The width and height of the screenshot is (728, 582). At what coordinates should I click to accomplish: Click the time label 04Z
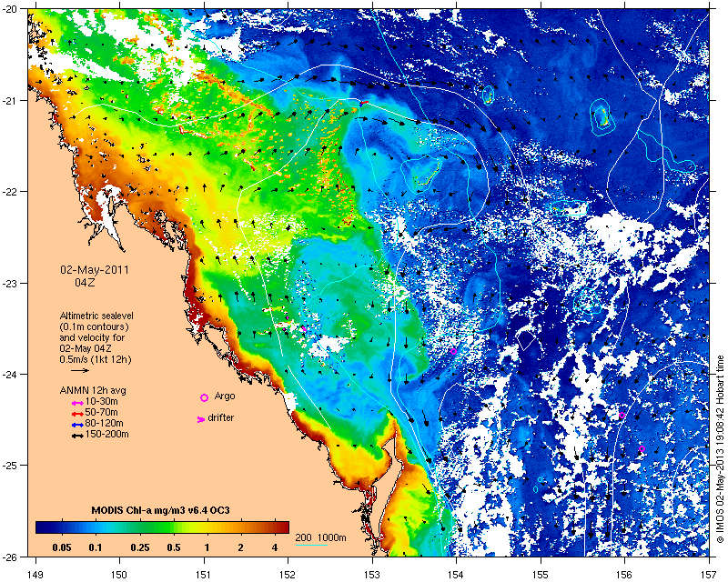(x=85, y=282)
